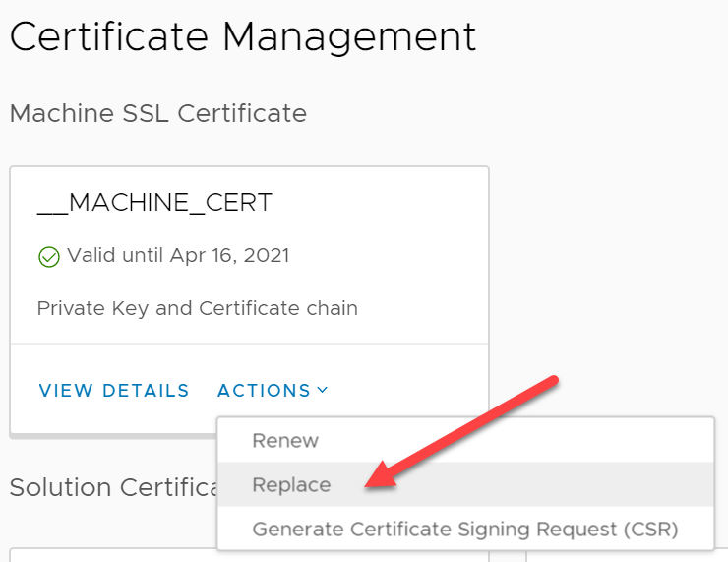This screenshot has width=728, height=562.
Task: Click the Valid until Apr 16, 2021 text
Action: [x=178, y=256]
